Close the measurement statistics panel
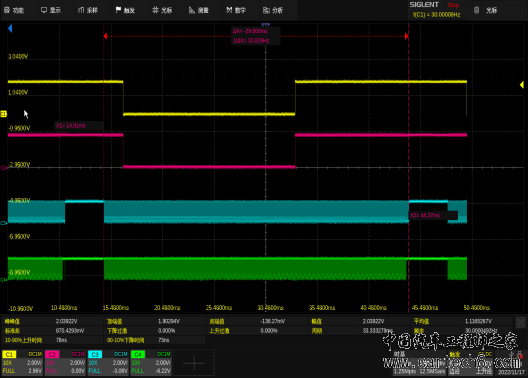Screen dimensions: 529x378 click(x=521, y=322)
